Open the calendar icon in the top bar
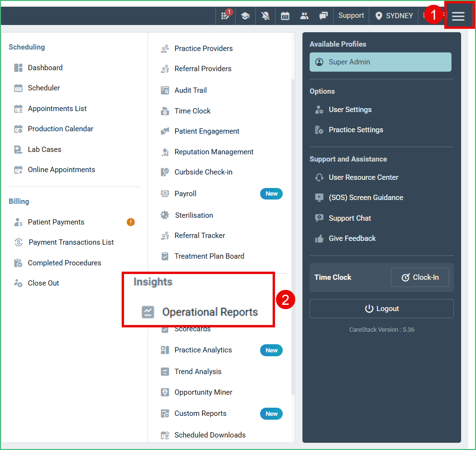This screenshot has height=450, width=476. tap(285, 15)
